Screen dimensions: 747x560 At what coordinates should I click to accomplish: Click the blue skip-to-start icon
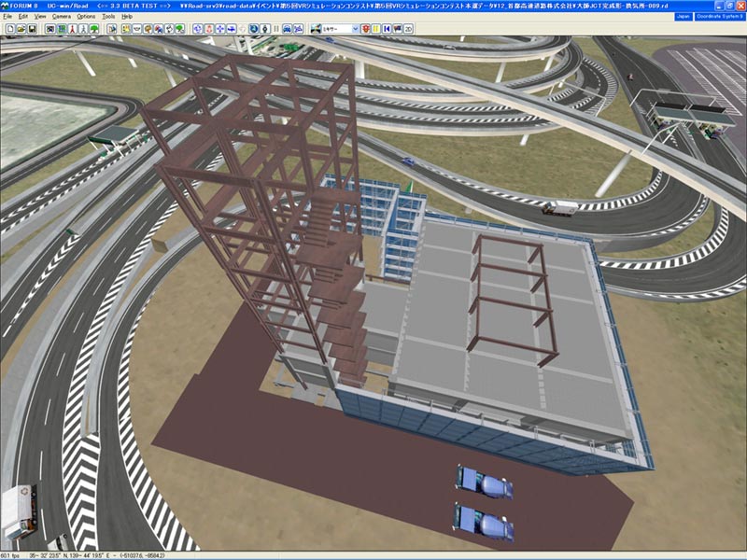click(387, 29)
